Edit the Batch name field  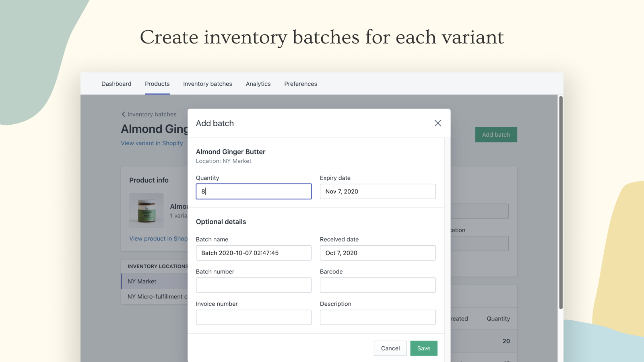[254, 253]
